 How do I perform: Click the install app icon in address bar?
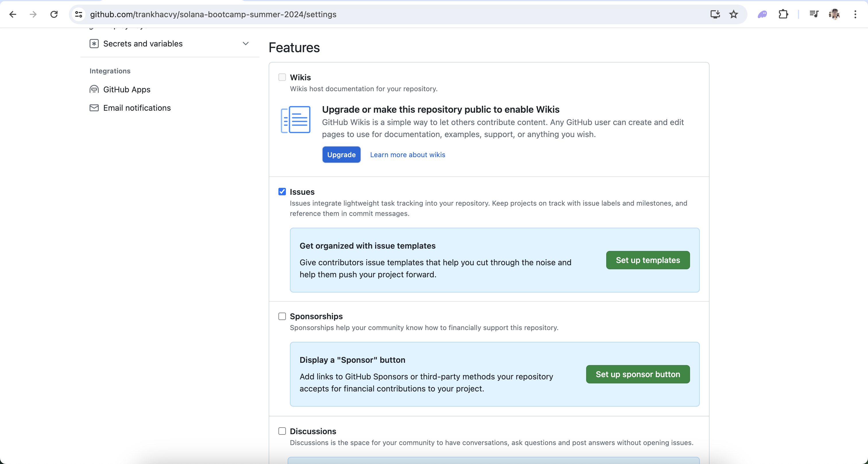[715, 14]
